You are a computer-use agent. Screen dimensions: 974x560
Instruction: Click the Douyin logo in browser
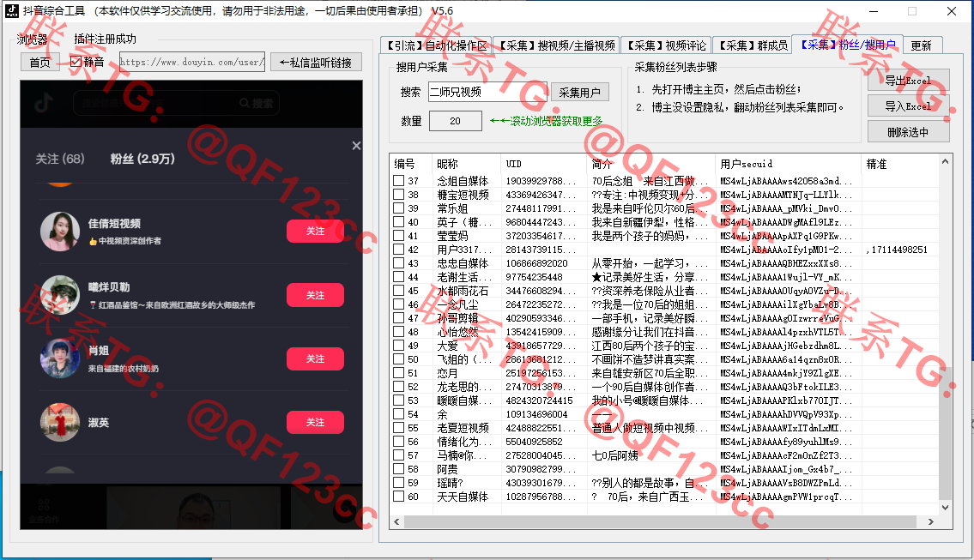tap(43, 103)
